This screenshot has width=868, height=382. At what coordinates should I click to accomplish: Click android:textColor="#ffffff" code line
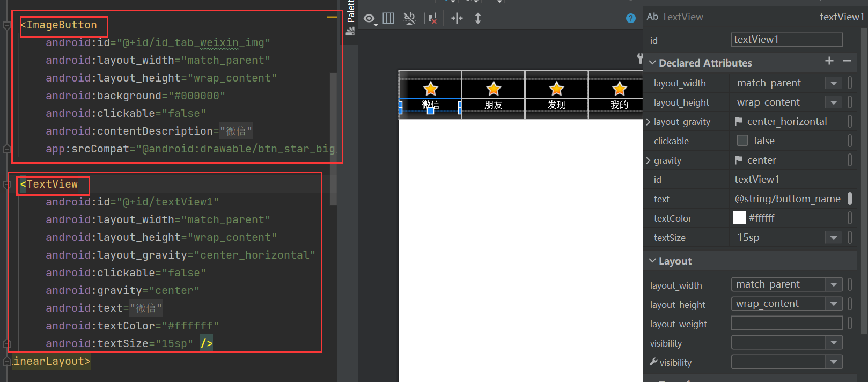coord(132,326)
